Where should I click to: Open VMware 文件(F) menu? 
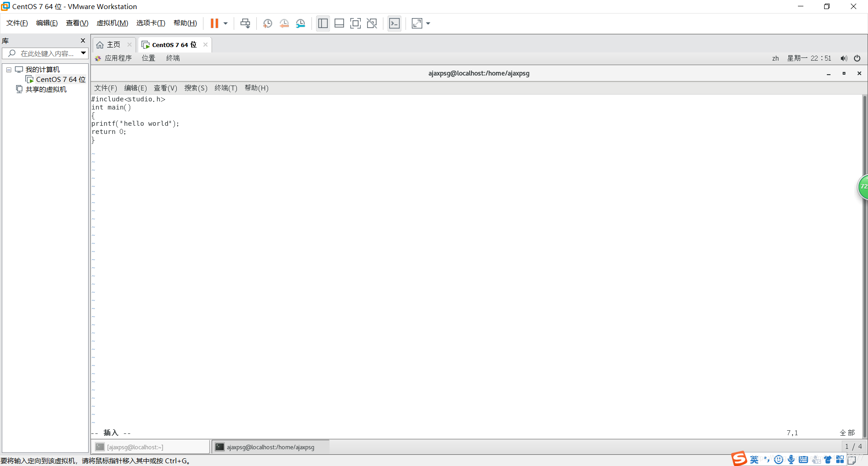[x=17, y=23]
